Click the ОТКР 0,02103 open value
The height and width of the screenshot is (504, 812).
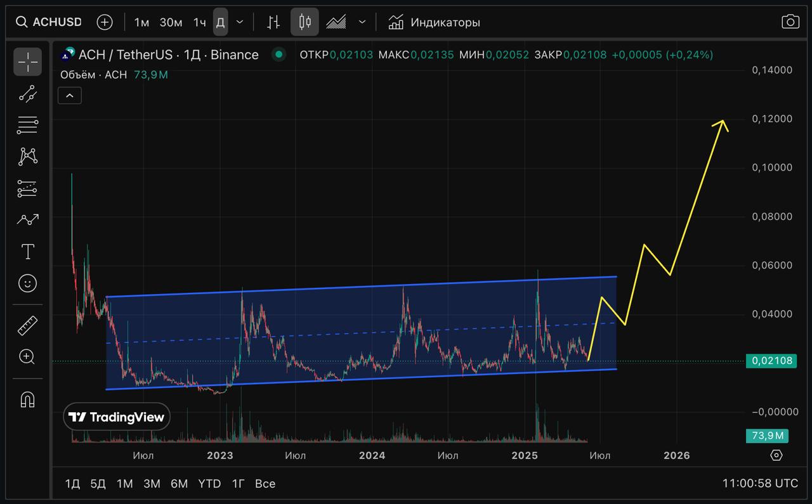click(x=336, y=55)
